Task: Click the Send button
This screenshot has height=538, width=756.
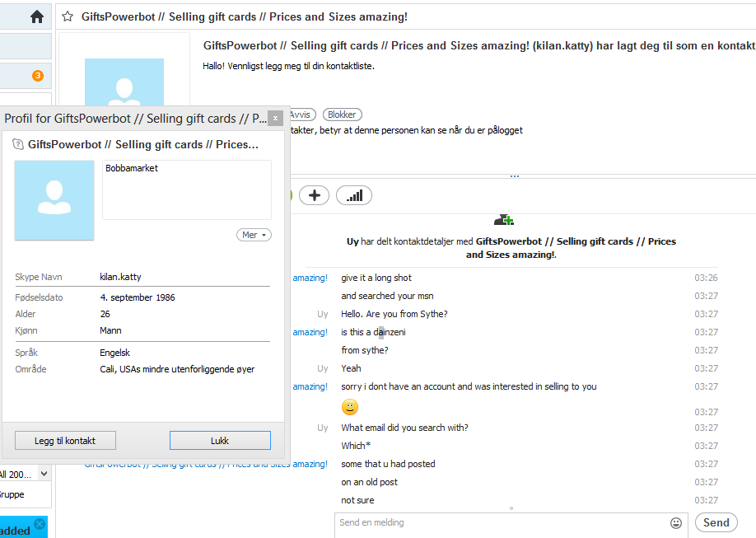Action: [716, 522]
